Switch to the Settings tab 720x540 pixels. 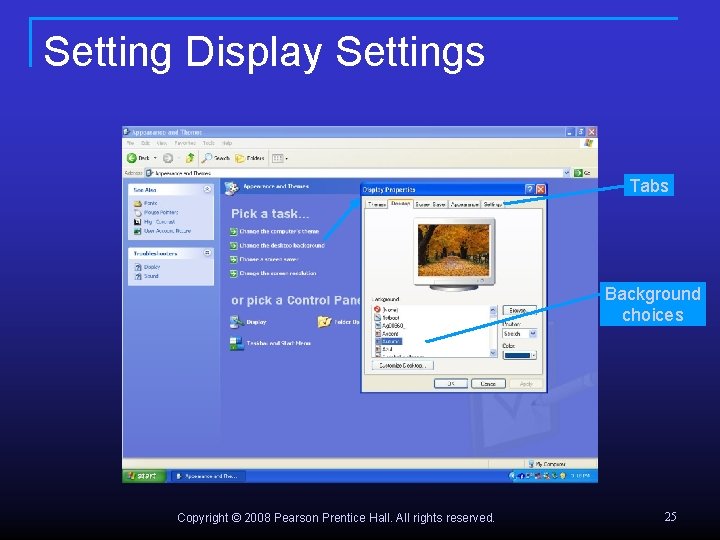[x=493, y=204]
